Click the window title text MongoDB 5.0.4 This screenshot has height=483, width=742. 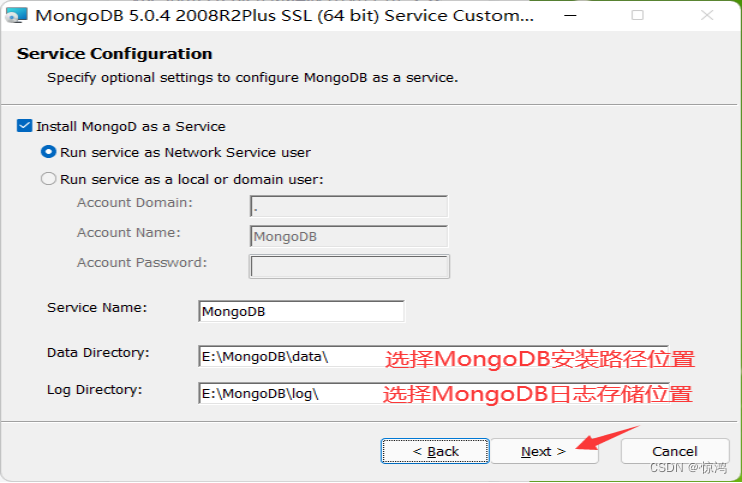tap(284, 16)
